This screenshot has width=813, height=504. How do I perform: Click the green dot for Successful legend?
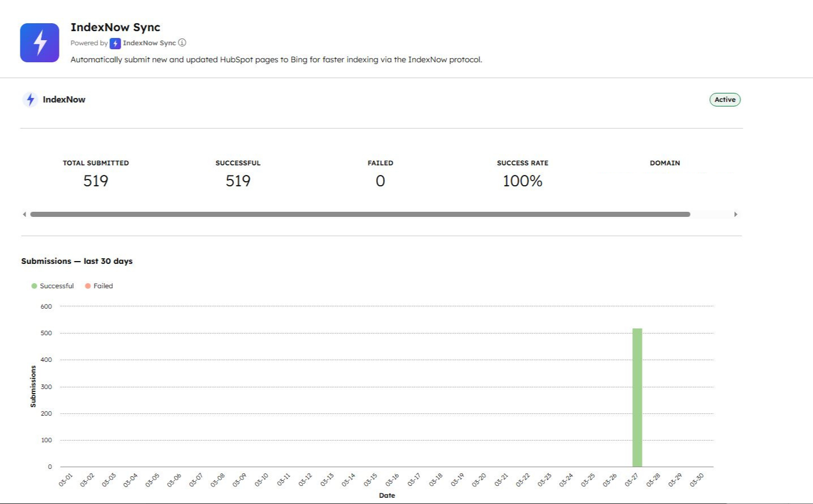tap(34, 286)
